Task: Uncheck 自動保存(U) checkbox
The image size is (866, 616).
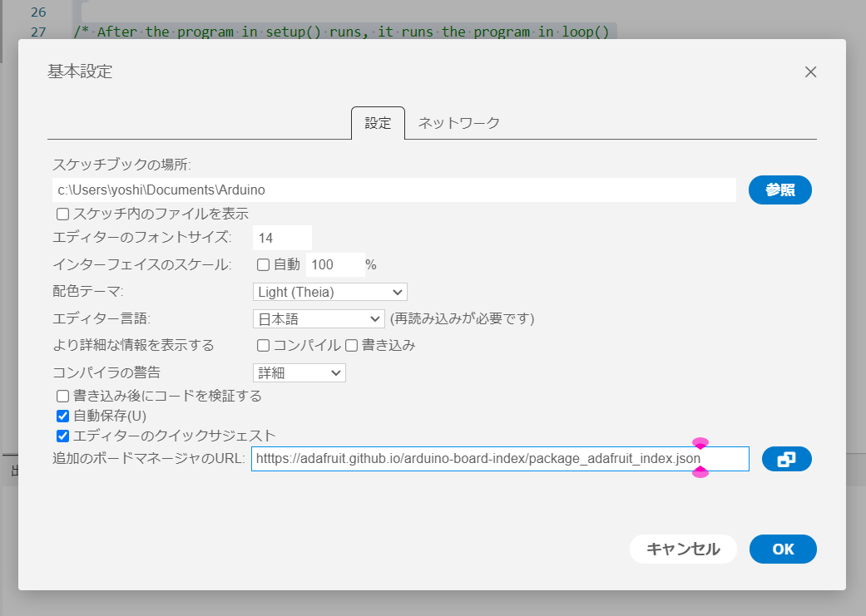Action: tap(63, 416)
